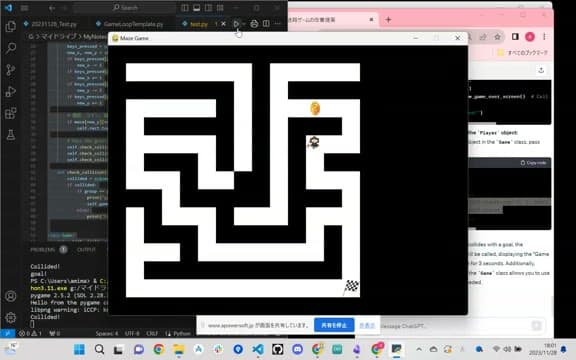Open the taskbar date and time
The height and width of the screenshot is (360, 576).
pyautogui.click(x=543, y=349)
